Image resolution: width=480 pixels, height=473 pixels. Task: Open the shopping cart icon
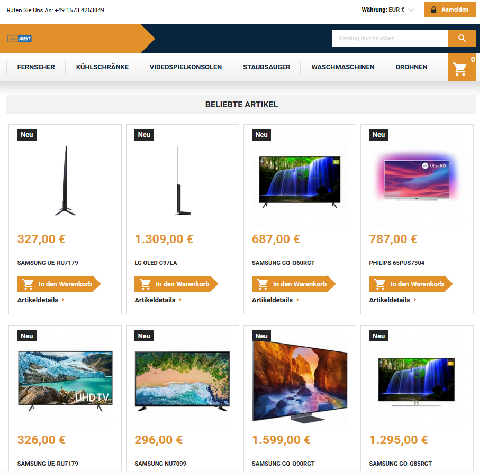(462, 67)
